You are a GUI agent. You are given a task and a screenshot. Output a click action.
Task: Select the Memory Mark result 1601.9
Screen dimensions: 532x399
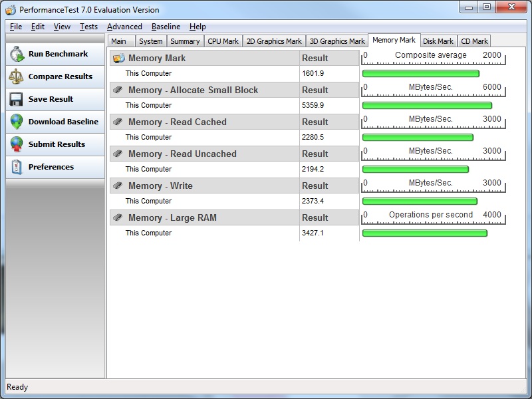coord(313,73)
